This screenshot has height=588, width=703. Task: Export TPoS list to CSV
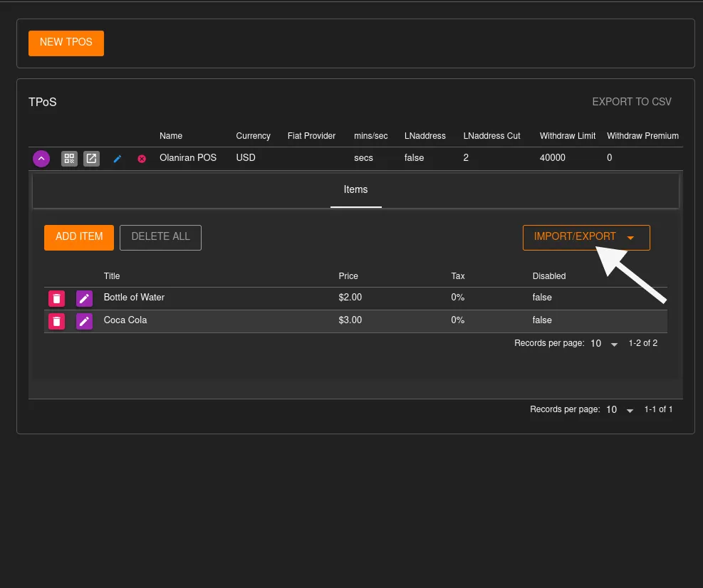[631, 103]
